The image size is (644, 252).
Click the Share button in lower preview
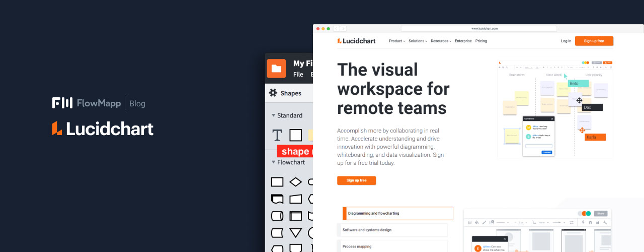[601, 213]
